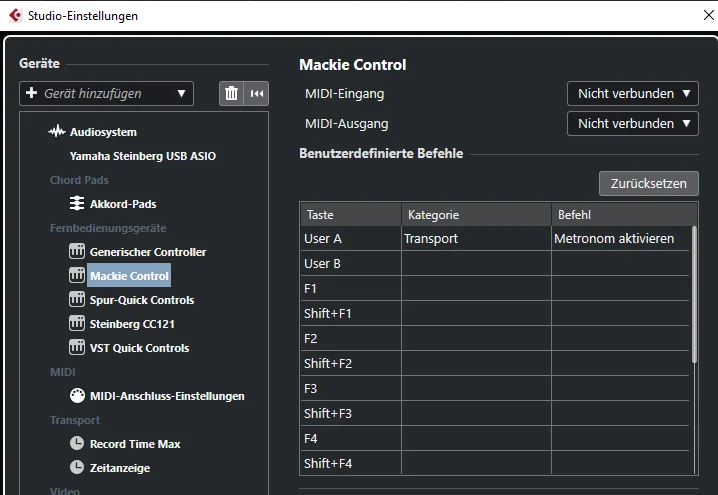Viewport: 718px width, 495px height.
Task: Click the Audiosystem waveform icon
Action: point(57,132)
